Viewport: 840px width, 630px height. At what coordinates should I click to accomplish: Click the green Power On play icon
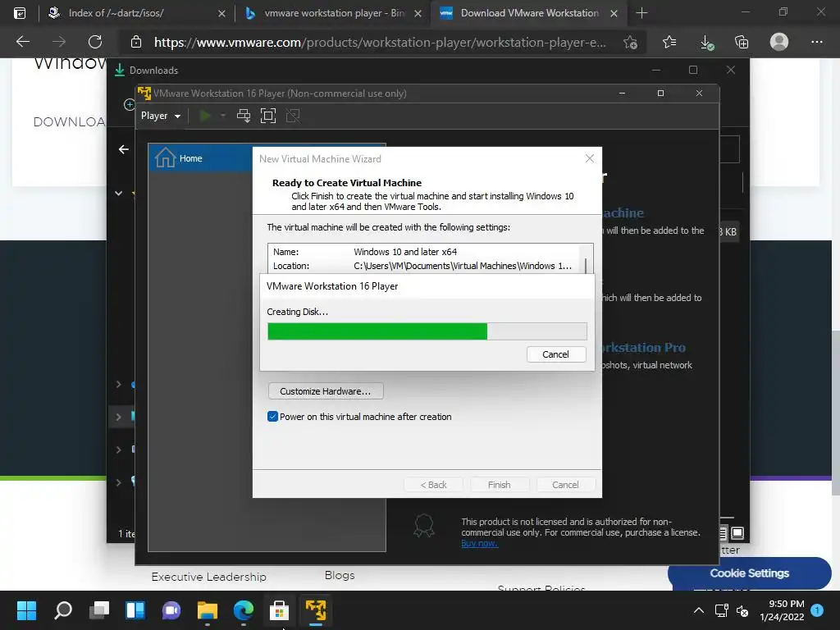pyautogui.click(x=204, y=116)
